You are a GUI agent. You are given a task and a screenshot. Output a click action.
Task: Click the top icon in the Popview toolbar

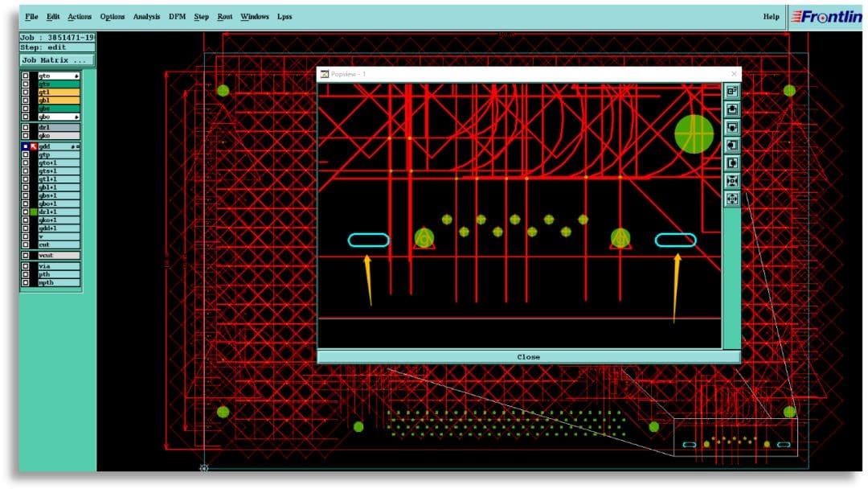[732, 92]
